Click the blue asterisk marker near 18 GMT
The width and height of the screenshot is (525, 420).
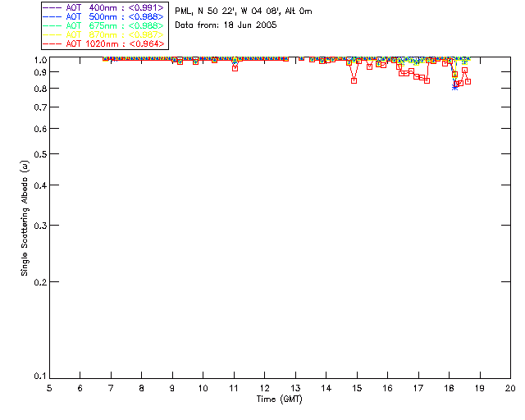point(454,88)
